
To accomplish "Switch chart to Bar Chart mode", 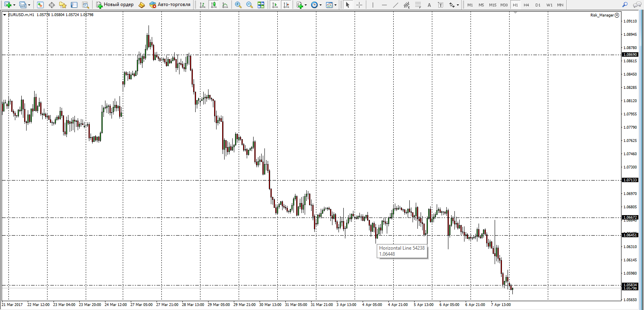I will click(x=202, y=5).
